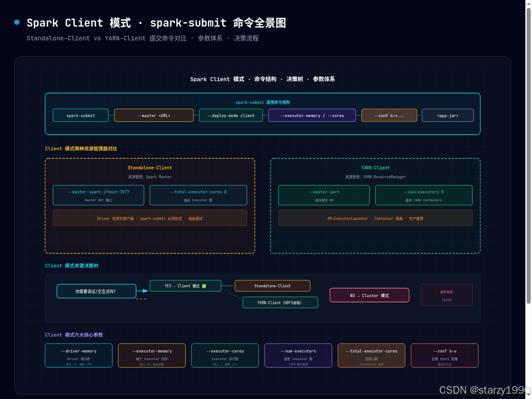
Task: Select the '--master yarn' box
Action: coord(324,195)
